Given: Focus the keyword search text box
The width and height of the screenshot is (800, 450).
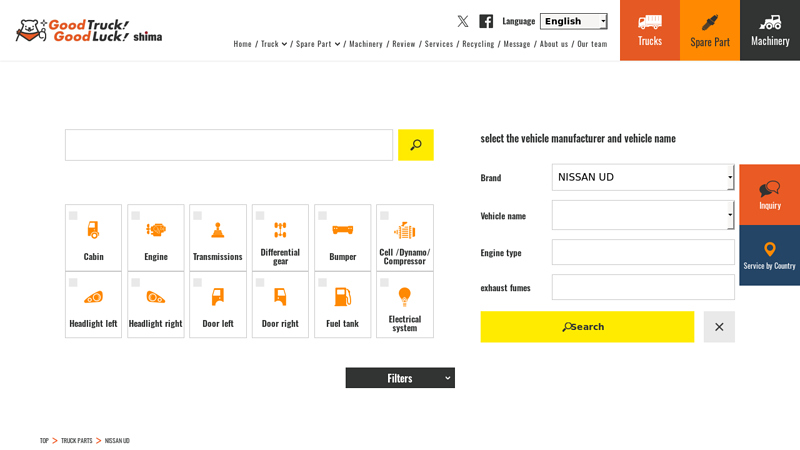Looking at the screenshot, I should (x=229, y=145).
